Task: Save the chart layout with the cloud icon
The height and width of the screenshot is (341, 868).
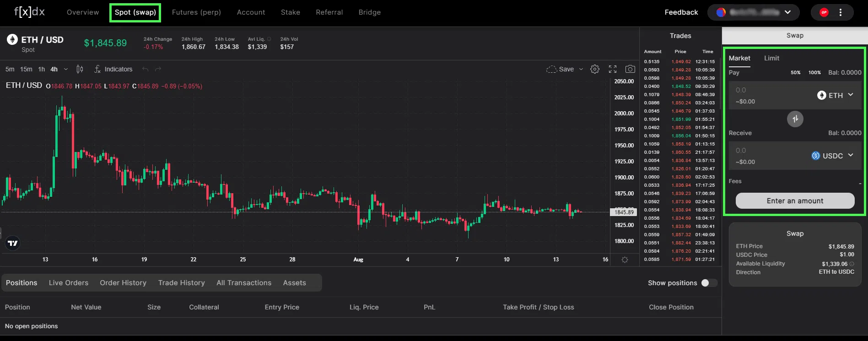Action: tap(560, 69)
